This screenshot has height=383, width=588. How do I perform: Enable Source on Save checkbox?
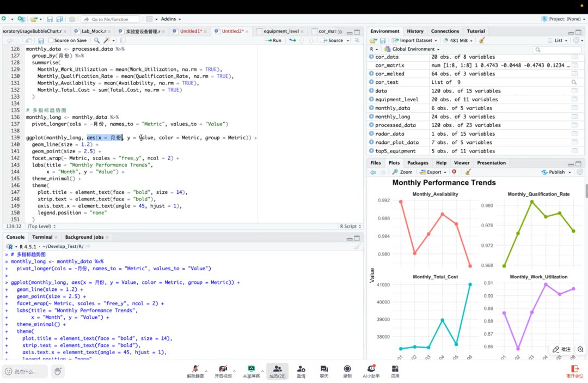51,40
